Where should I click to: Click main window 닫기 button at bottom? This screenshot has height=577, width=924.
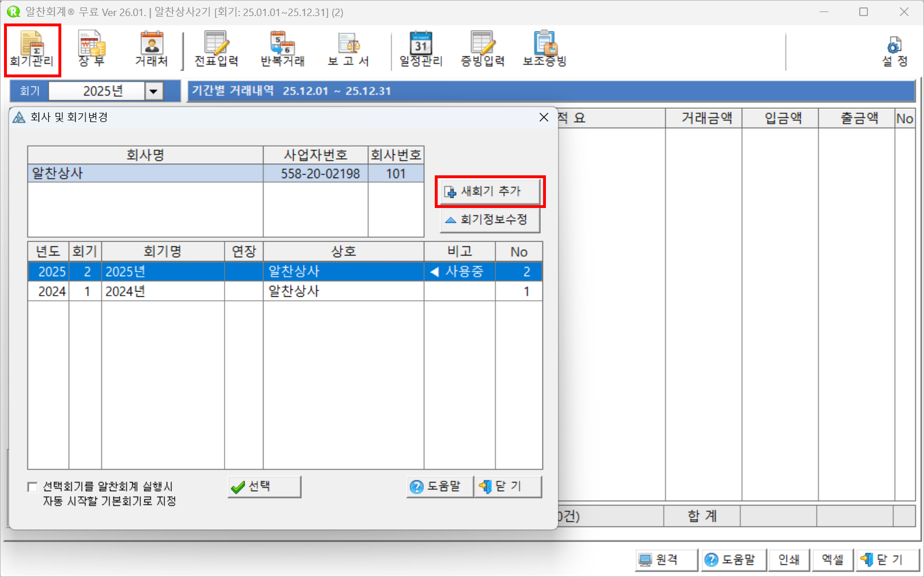tap(887, 560)
